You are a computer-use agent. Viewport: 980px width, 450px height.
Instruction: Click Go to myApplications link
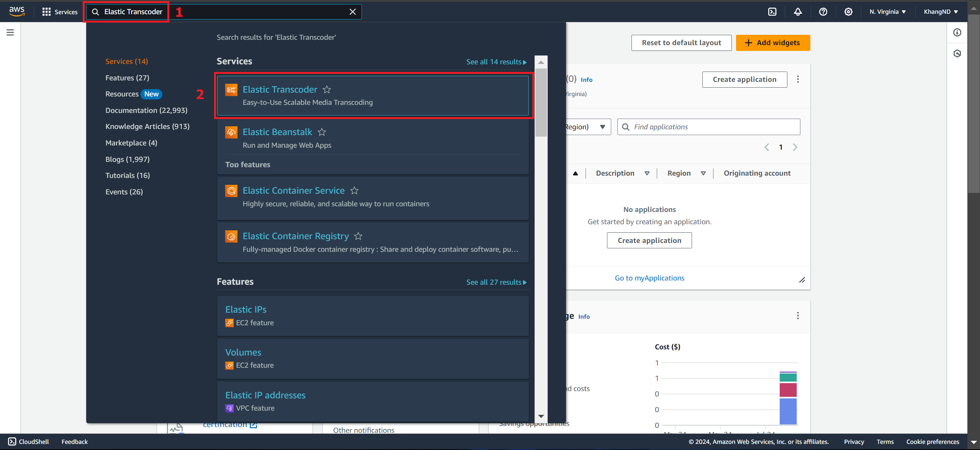click(650, 278)
